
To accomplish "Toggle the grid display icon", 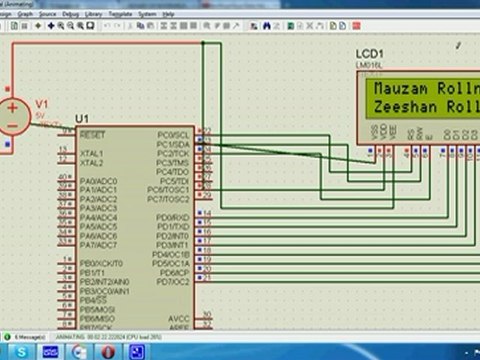I will (x=25, y=26).
